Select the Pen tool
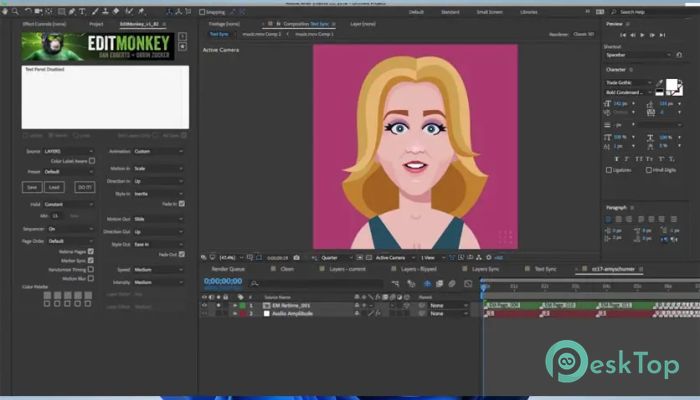The image size is (700, 400). 72,12
